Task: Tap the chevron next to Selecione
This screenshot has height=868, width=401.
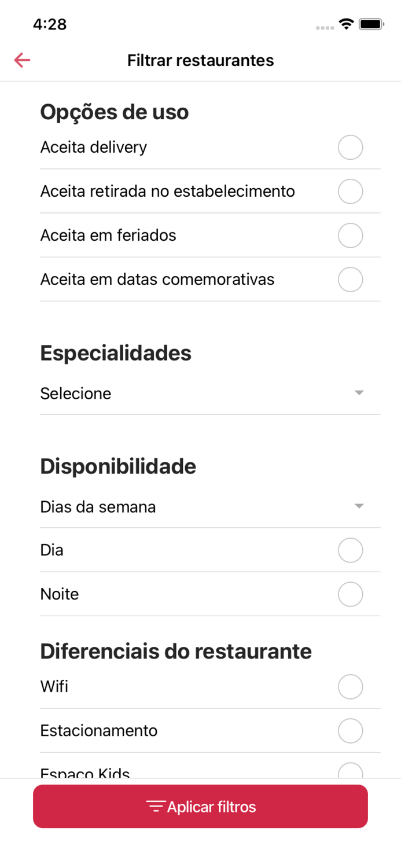Action: [x=359, y=392]
